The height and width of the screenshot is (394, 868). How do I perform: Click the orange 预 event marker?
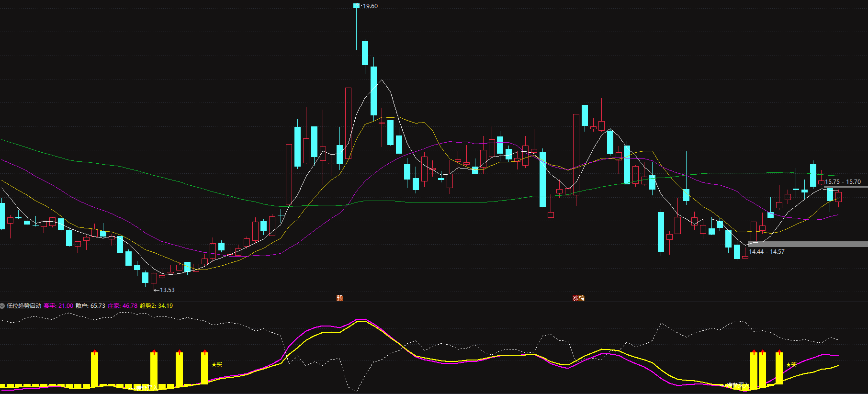coord(339,298)
